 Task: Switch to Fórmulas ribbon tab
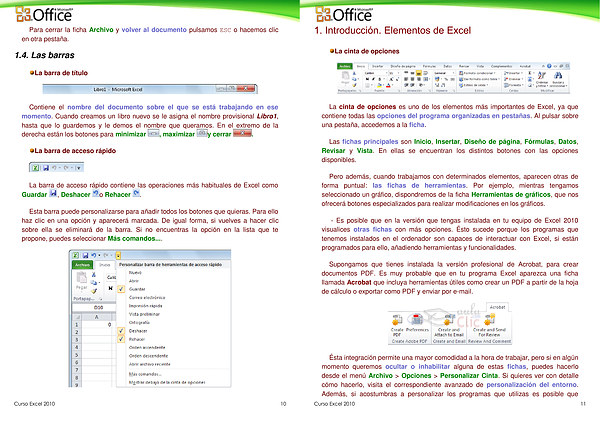click(429, 66)
